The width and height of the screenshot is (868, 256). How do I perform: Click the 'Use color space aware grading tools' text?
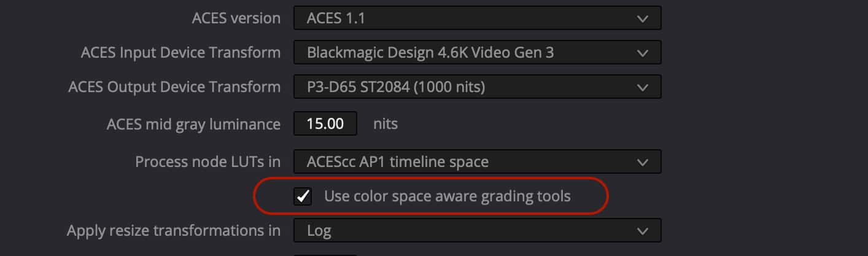click(447, 196)
